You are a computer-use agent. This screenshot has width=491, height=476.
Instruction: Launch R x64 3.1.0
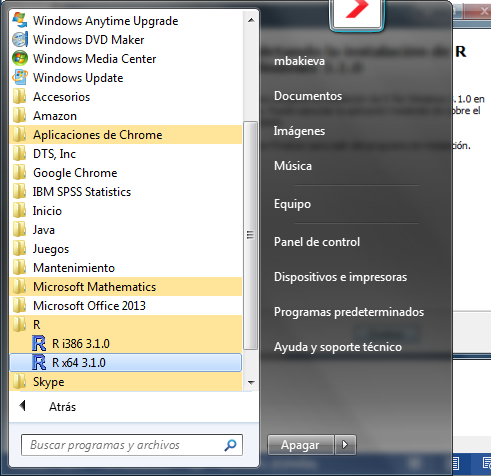(x=126, y=362)
